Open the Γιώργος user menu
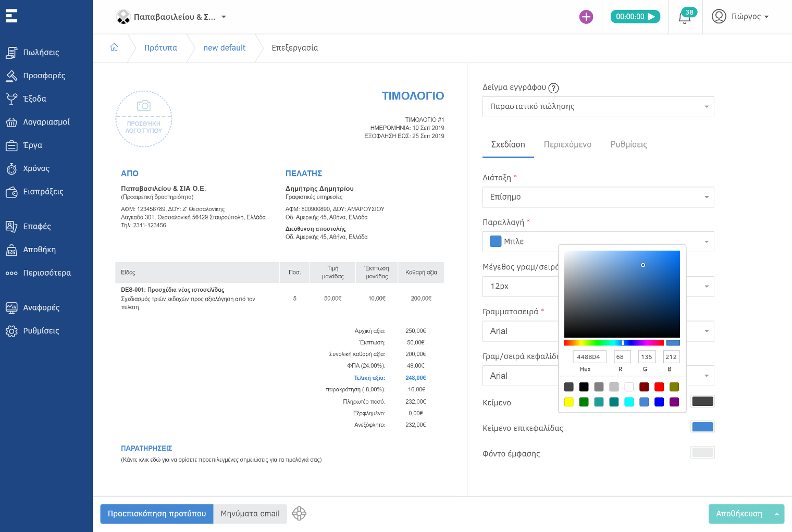 click(740, 17)
